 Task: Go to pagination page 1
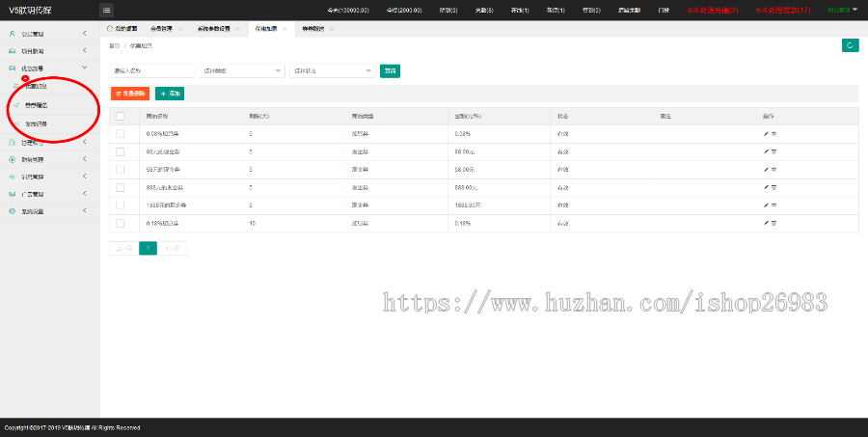[148, 249]
